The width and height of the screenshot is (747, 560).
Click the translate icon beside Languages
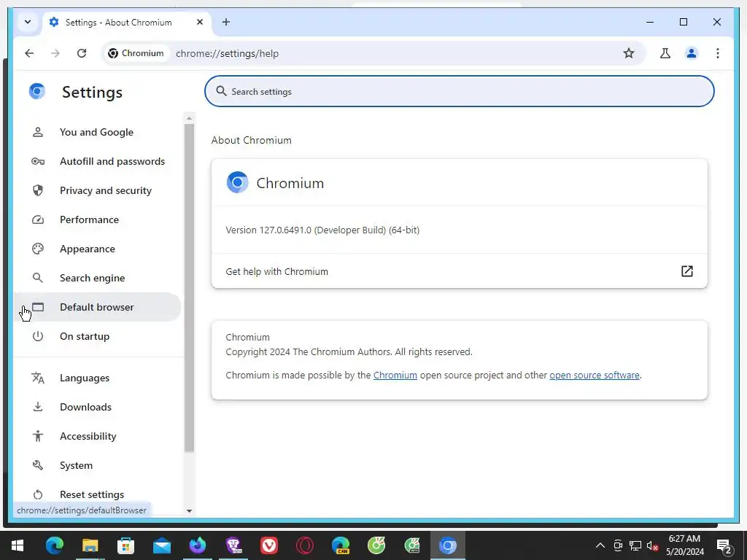pyautogui.click(x=38, y=378)
